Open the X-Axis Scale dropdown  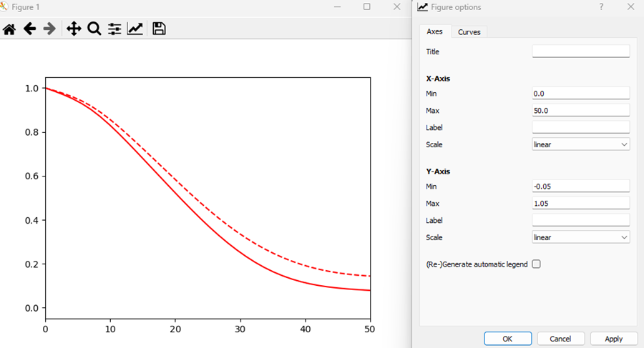580,144
